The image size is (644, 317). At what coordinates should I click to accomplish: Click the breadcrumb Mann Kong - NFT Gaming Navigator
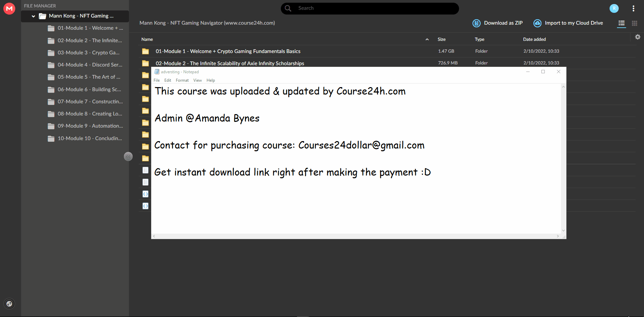tap(207, 23)
